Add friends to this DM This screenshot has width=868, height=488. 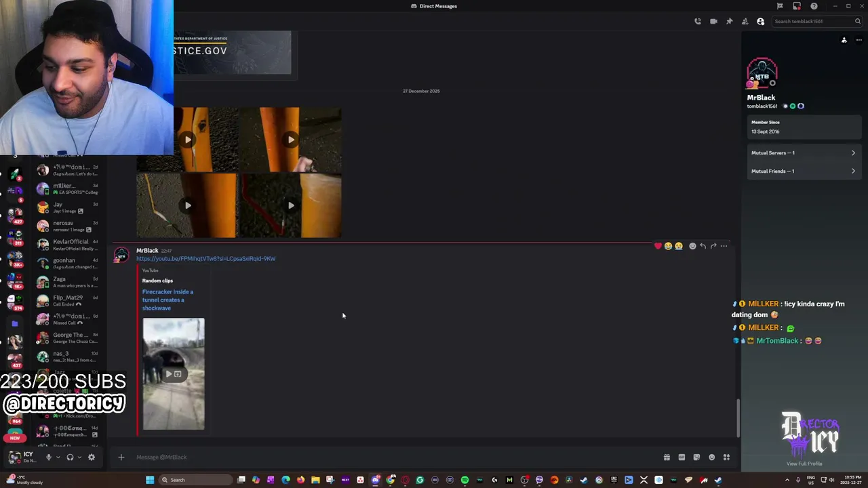pos(745,21)
